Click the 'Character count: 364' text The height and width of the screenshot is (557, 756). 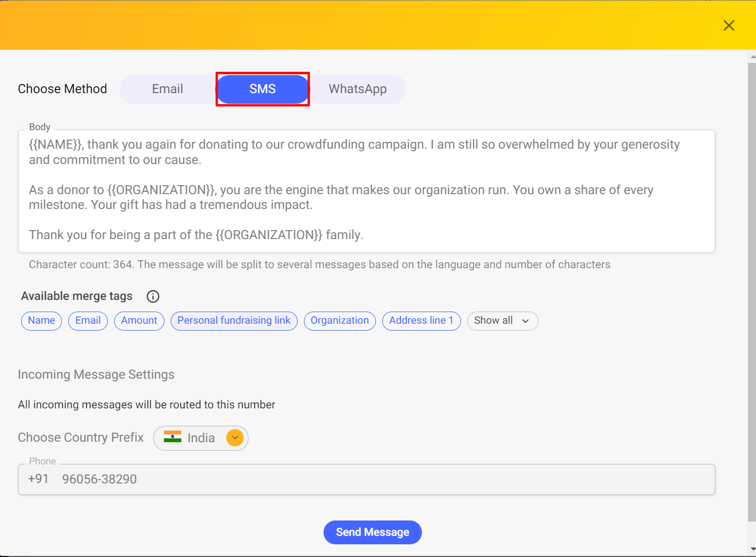click(x=81, y=264)
